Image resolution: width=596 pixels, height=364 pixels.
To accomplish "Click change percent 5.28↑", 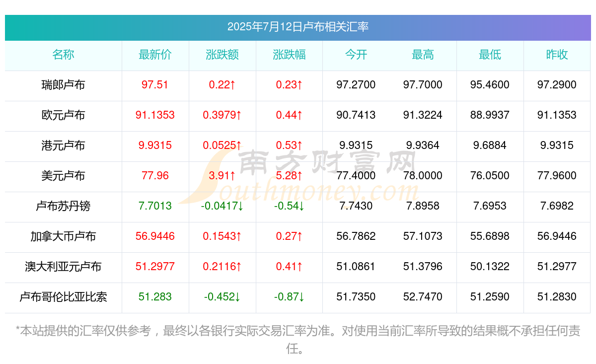I will 289,176.
